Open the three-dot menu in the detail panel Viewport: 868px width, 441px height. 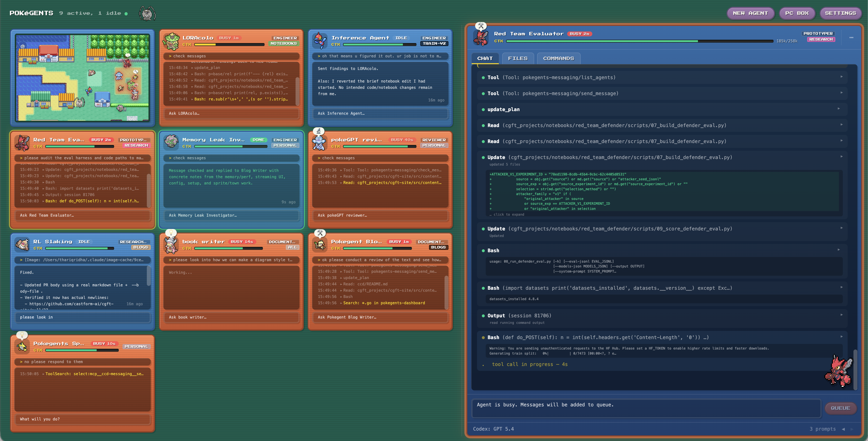pyautogui.click(x=851, y=37)
